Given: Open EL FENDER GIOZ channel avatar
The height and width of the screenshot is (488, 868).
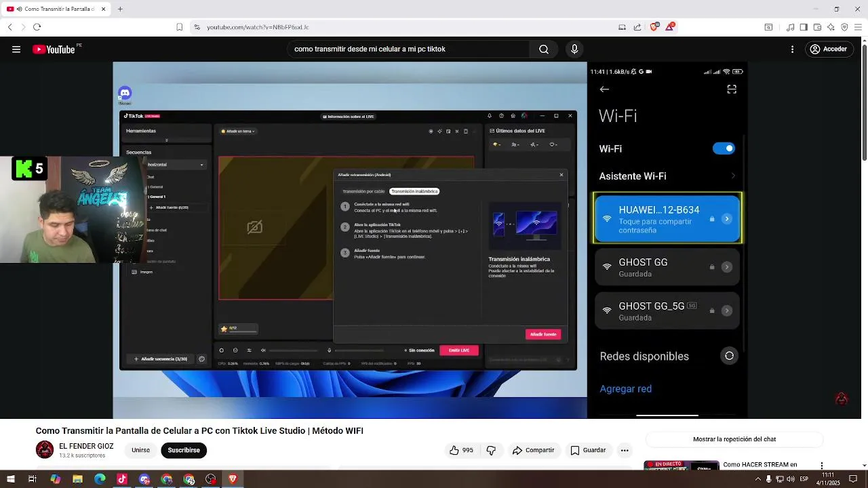Looking at the screenshot, I should point(45,450).
